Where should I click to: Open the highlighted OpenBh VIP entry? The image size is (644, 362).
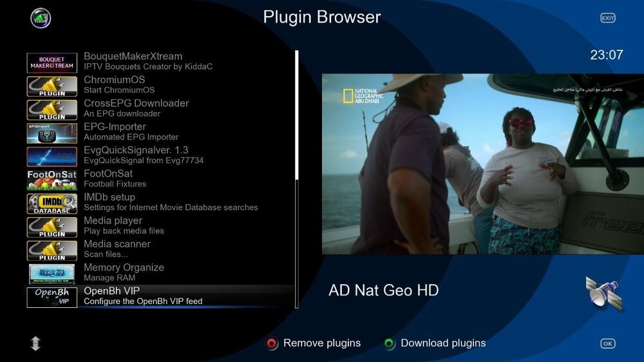[x=160, y=296]
